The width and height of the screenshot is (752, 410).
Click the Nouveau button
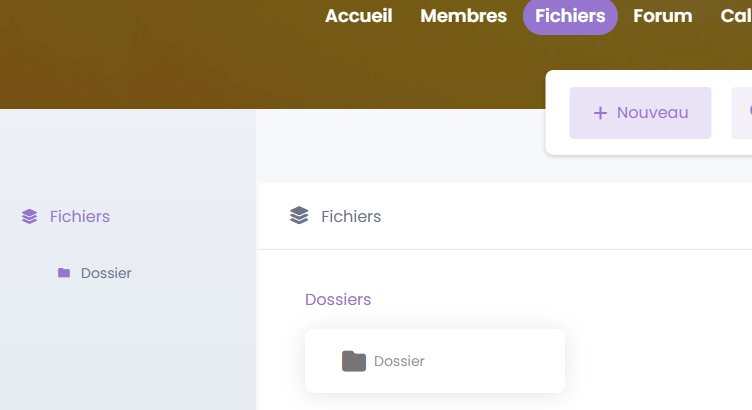tap(640, 113)
